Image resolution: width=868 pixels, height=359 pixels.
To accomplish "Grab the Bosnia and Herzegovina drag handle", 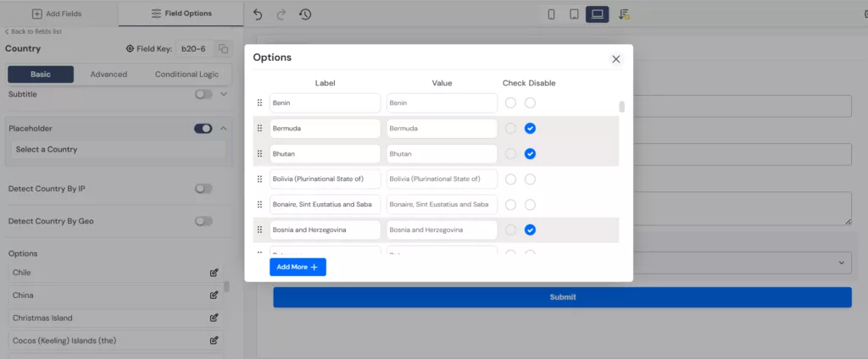I will tap(259, 229).
